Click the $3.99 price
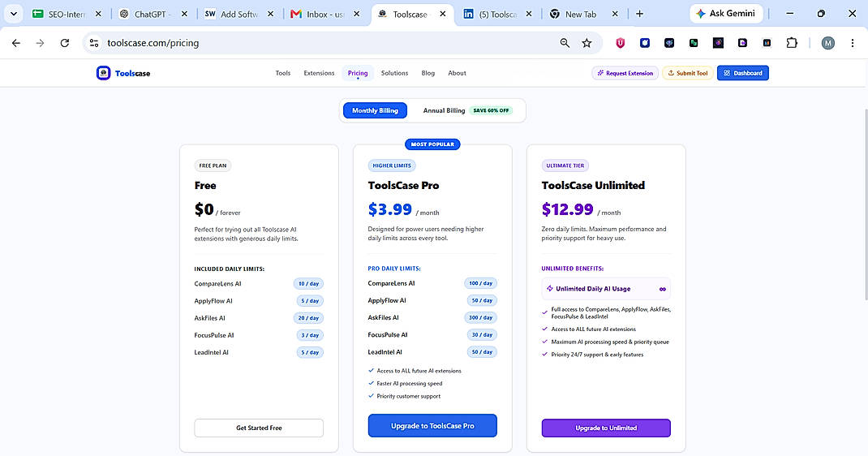Viewport: 868px width, 456px height. (389, 209)
